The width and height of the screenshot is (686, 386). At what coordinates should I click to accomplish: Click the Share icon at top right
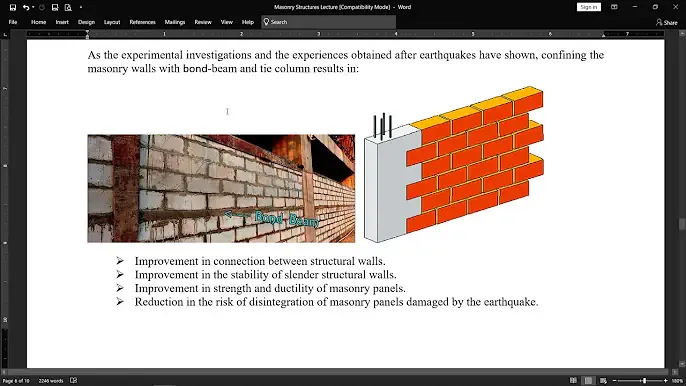coord(666,22)
